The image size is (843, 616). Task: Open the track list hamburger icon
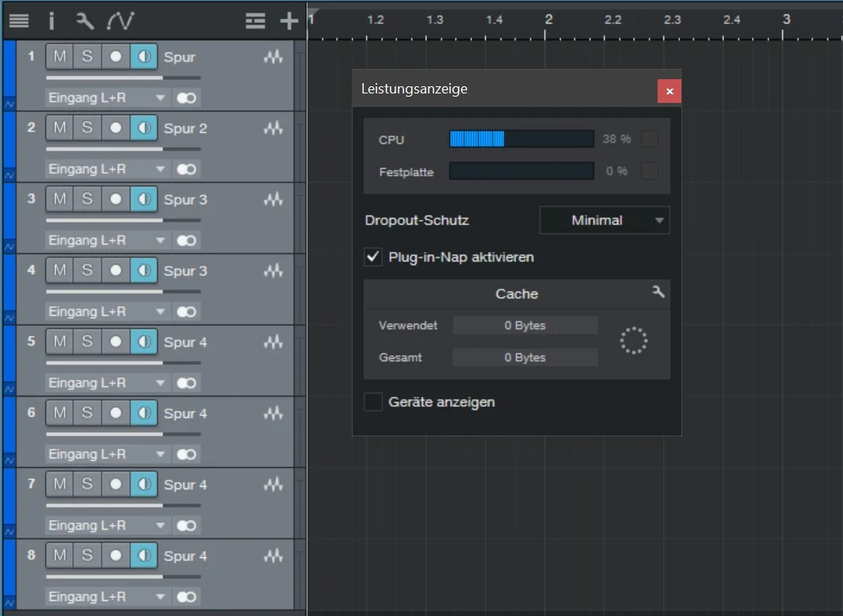[19, 21]
